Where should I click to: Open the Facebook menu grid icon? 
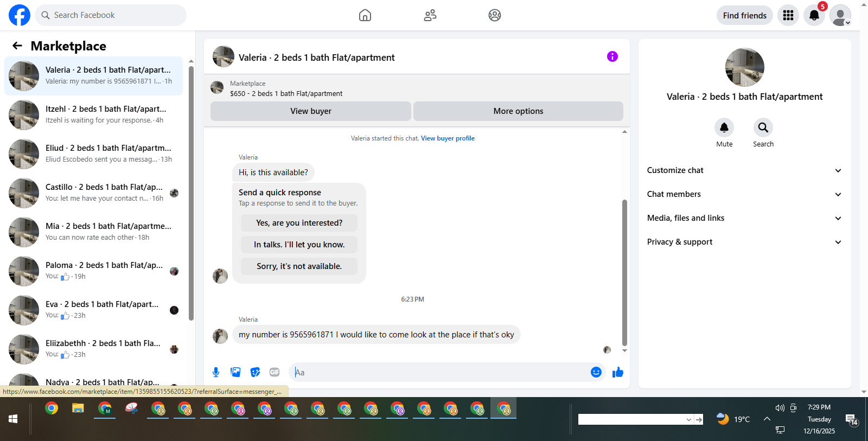(x=788, y=15)
